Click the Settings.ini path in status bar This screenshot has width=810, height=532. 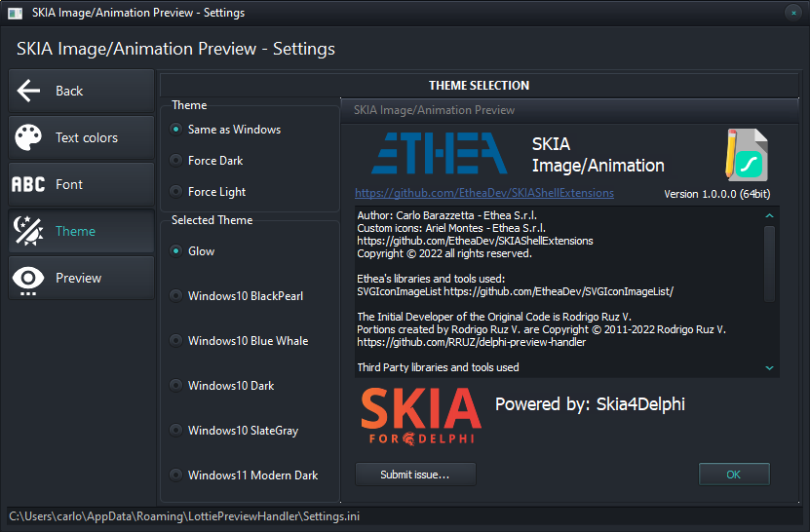(x=184, y=516)
